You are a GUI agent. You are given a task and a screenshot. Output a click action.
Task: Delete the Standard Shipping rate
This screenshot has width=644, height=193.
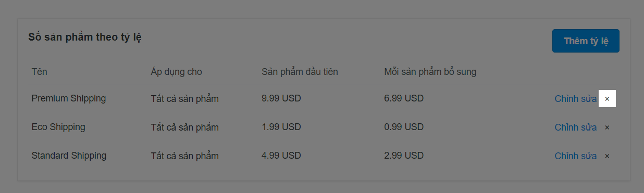607,156
